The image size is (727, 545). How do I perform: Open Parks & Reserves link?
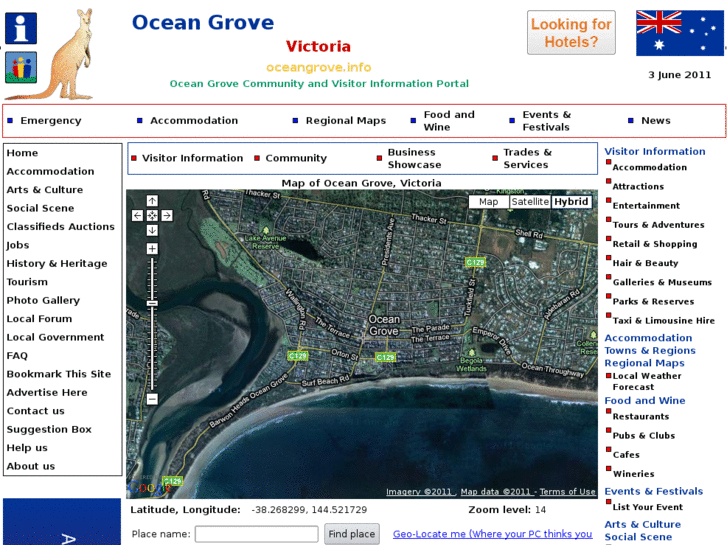coord(653,301)
